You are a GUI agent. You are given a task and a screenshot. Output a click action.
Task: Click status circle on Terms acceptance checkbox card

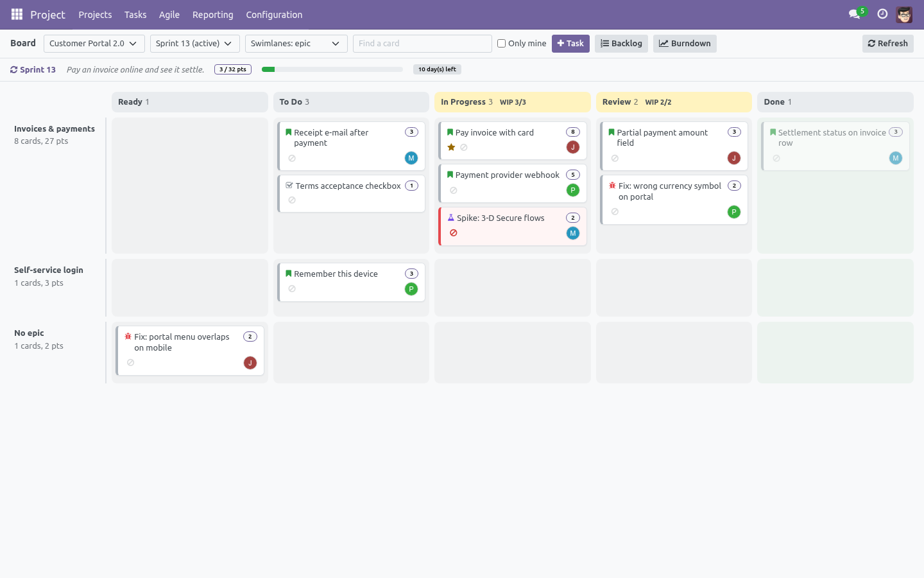click(292, 200)
